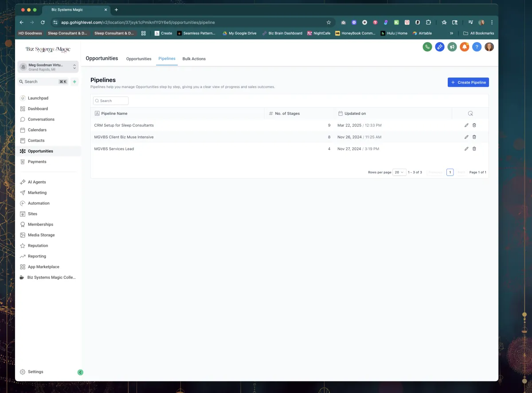Screen dimensions: 532x393
Task: Click the MGVBS Services Lead row name
Action: 114,149
